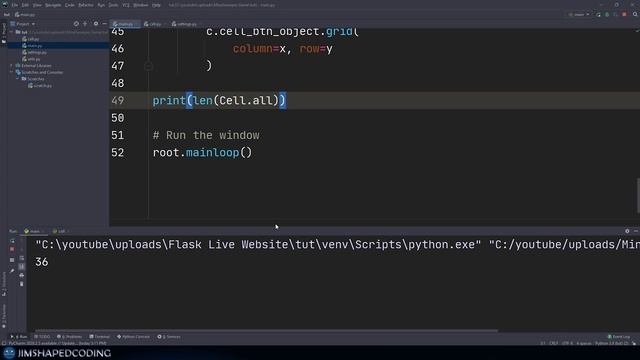Image resolution: width=640 pixels, height=360 pixels.
Task: Open the Edit menu
Action: coord(25,5)
